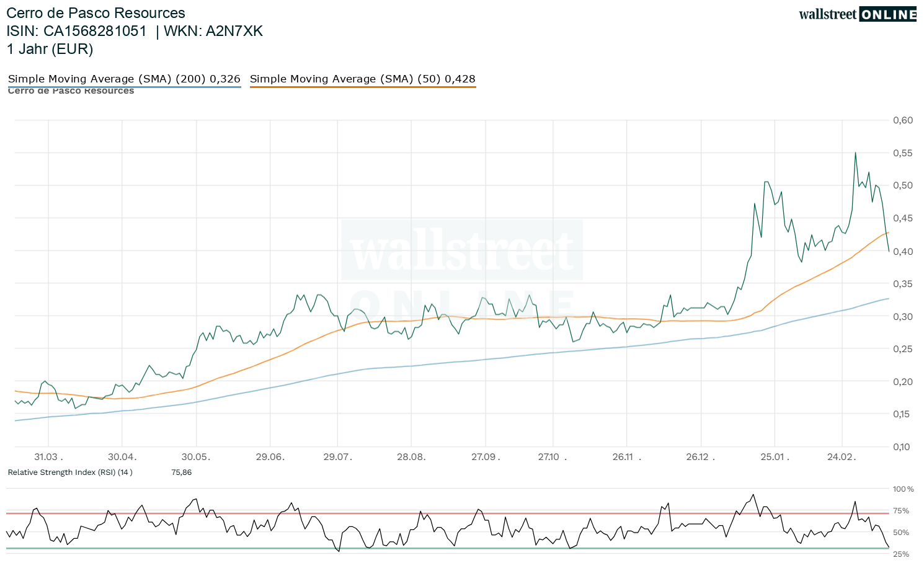Toggle the SMA (200) legend entry
The width and height of the screenshot is (924, 571).
tap(124, 79)
